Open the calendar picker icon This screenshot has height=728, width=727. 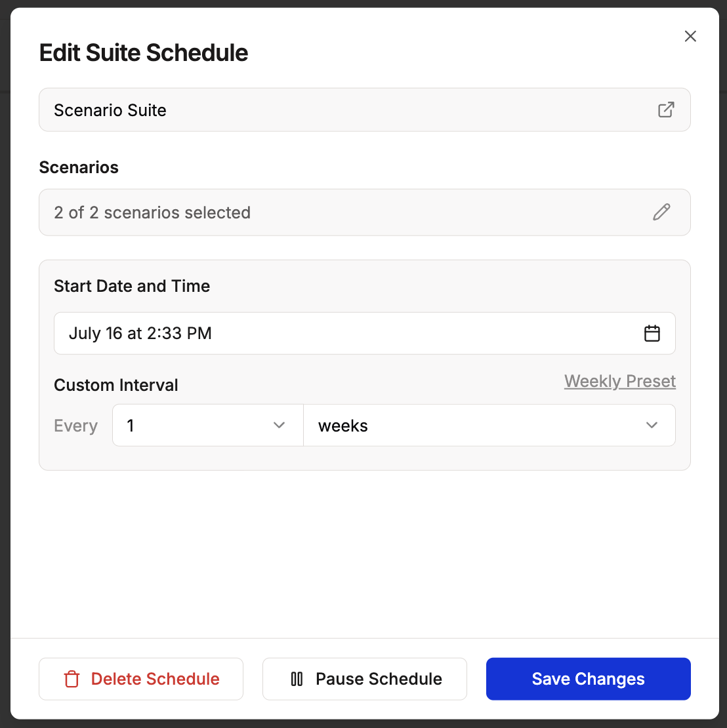[x=652, y=333]
